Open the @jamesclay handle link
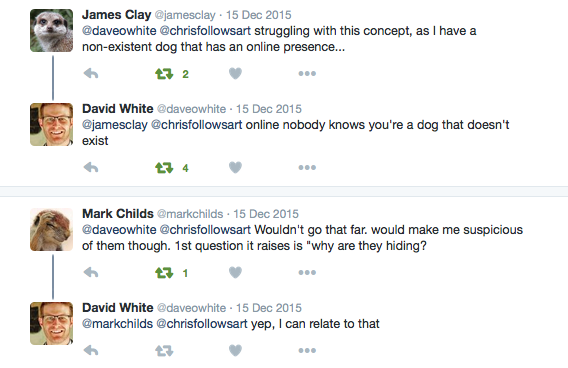This screenshot has height=368, width=568. 185,15
